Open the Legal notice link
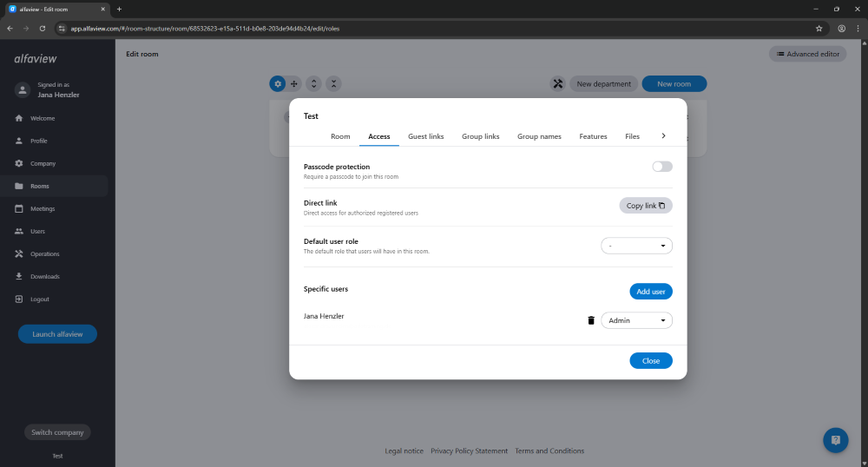The image size is (868, 467). 404,451
